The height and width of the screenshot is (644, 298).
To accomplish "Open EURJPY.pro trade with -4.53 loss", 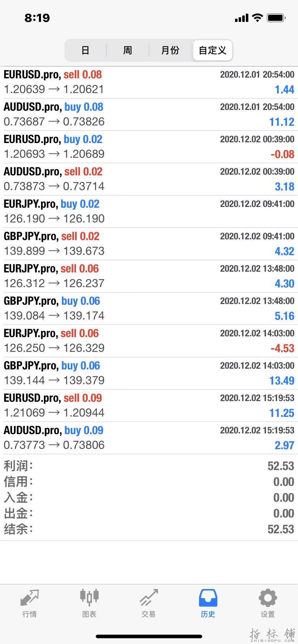I will coord(149,341).
